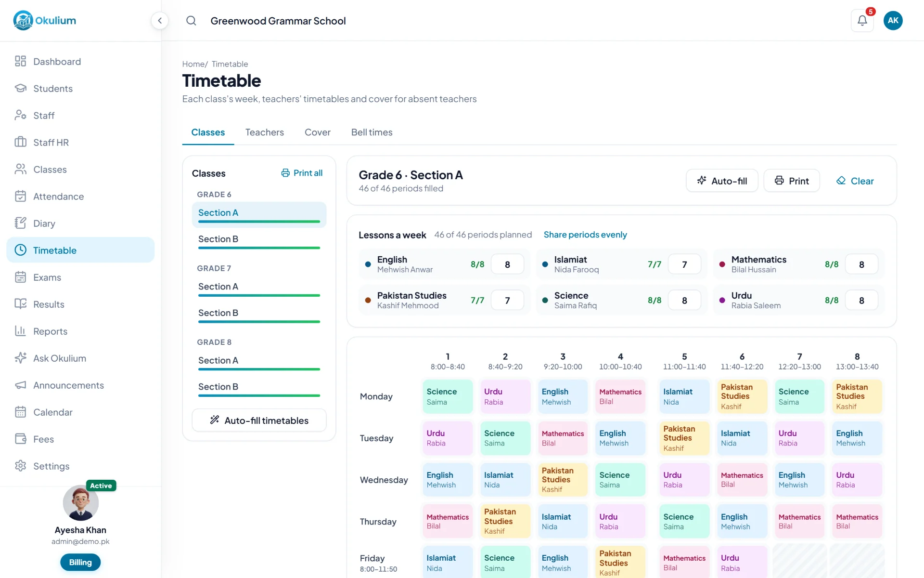Open the Dashboard sidebar icon

coord(20,61)
